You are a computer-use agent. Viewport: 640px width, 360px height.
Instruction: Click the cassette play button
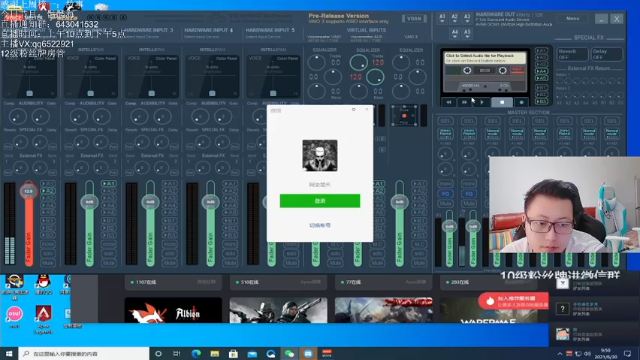(x=482, y=102)
